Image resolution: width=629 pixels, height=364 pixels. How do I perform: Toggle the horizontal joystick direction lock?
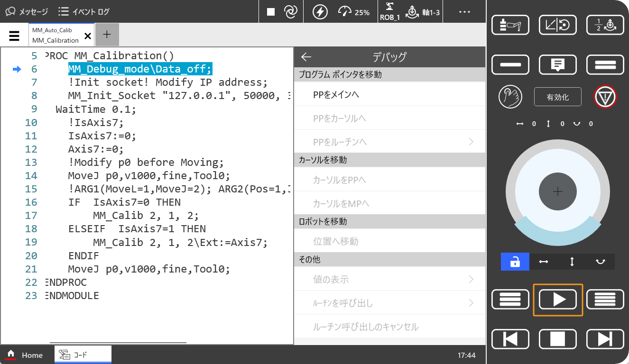pyautogui.click(x=544, y=262)
